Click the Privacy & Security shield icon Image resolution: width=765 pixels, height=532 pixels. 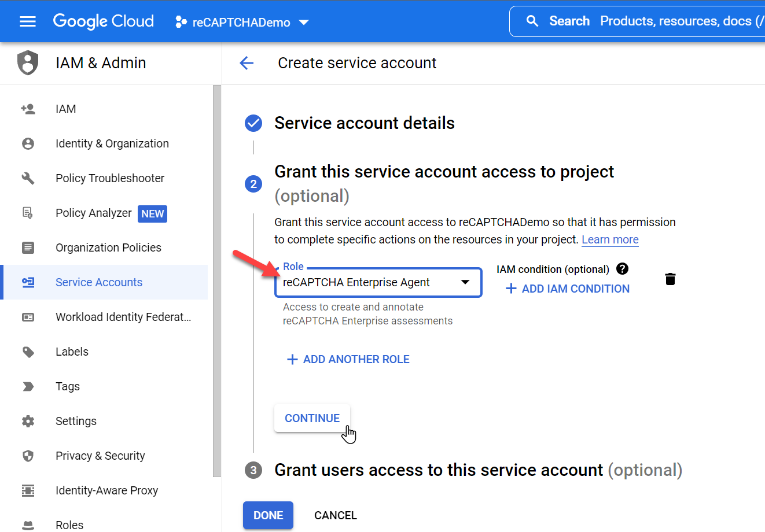[28, 456]
